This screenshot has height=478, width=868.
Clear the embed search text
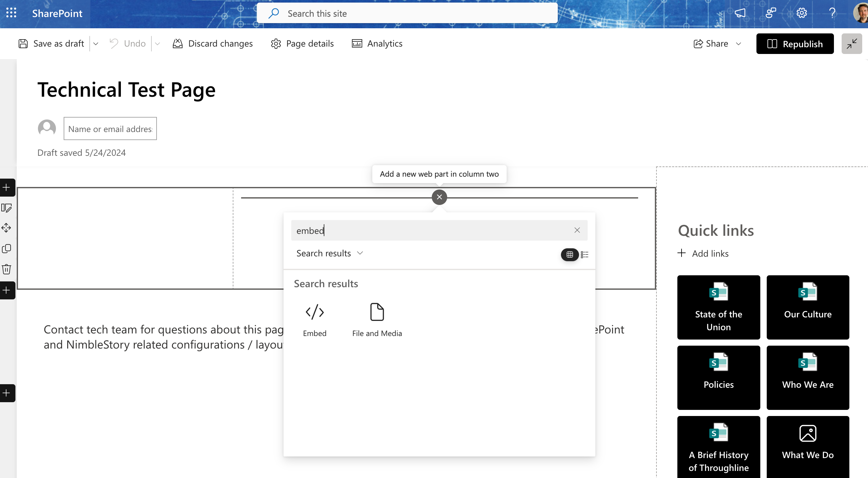(x=577, y=230)
